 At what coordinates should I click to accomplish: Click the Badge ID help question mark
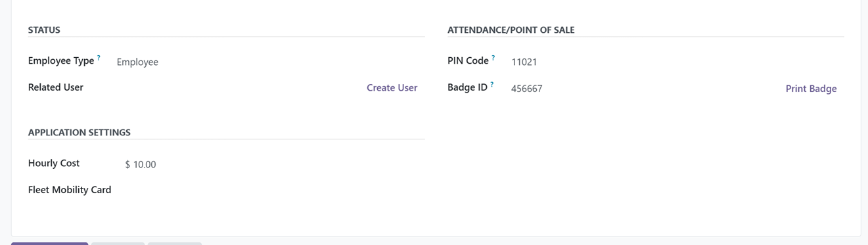pos(492,84)
